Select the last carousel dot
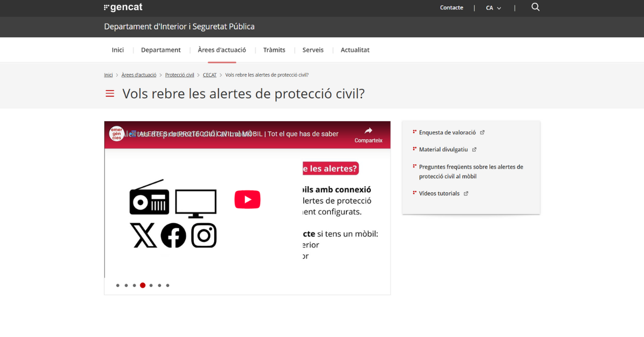Image resolution: width=644 pixels, height=337 pixels. tap(167, 285)
